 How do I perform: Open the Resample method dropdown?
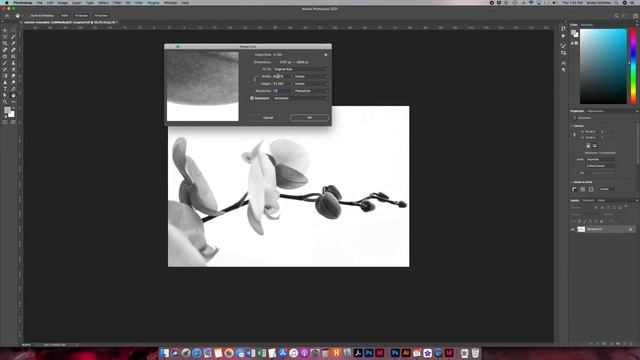(300, 98)
